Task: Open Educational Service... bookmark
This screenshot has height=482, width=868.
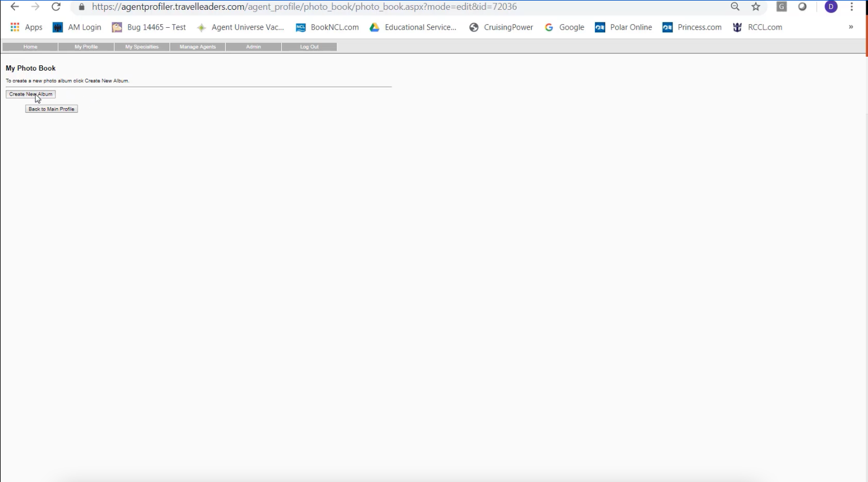Action: (x=413, y=27)
